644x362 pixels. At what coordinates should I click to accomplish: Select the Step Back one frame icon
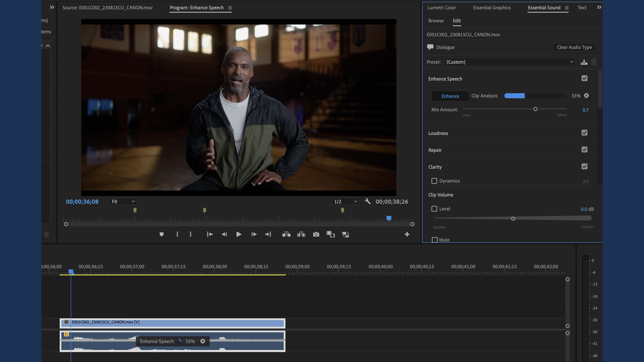pos(224,234)
